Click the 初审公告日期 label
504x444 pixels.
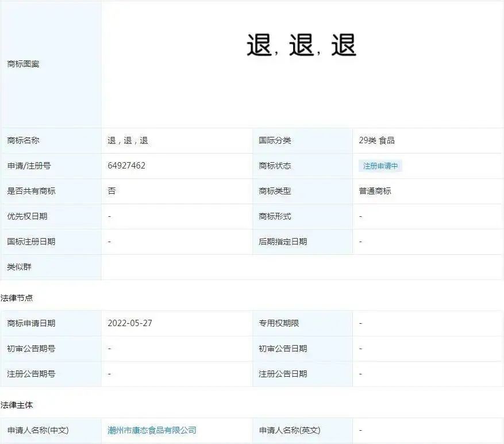(283, 349)
